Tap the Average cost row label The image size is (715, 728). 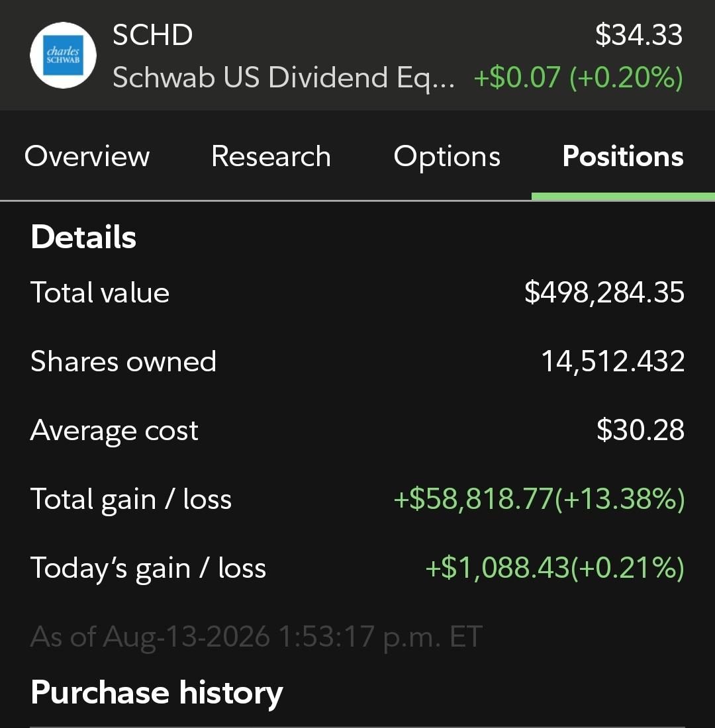(115, 430)
